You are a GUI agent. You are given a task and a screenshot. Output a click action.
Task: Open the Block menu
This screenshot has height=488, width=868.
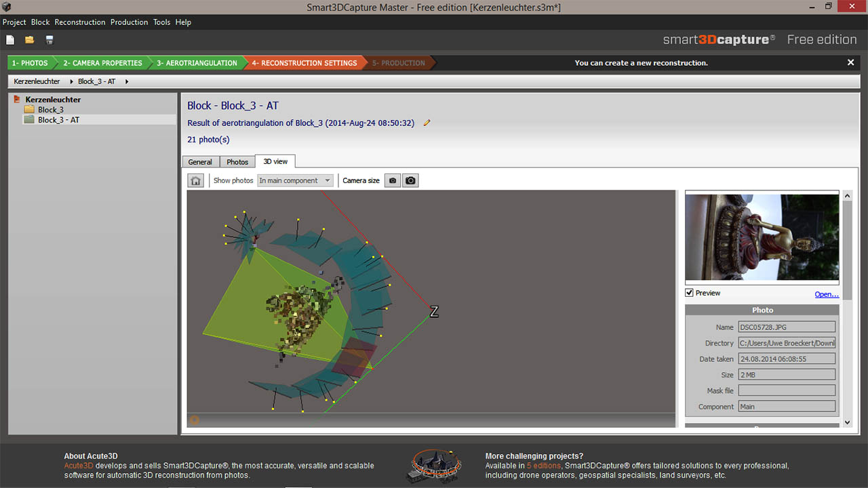click(41, 22)
